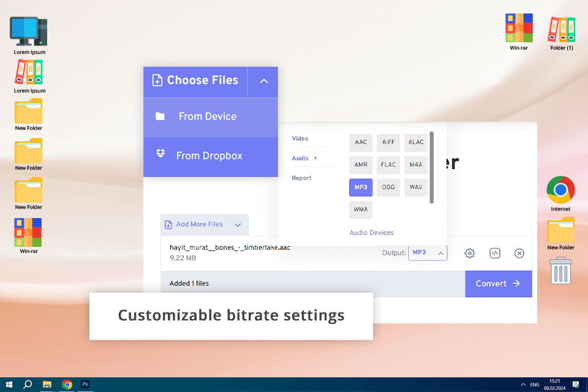Show hidden tray icons chevron

point(523,385)
